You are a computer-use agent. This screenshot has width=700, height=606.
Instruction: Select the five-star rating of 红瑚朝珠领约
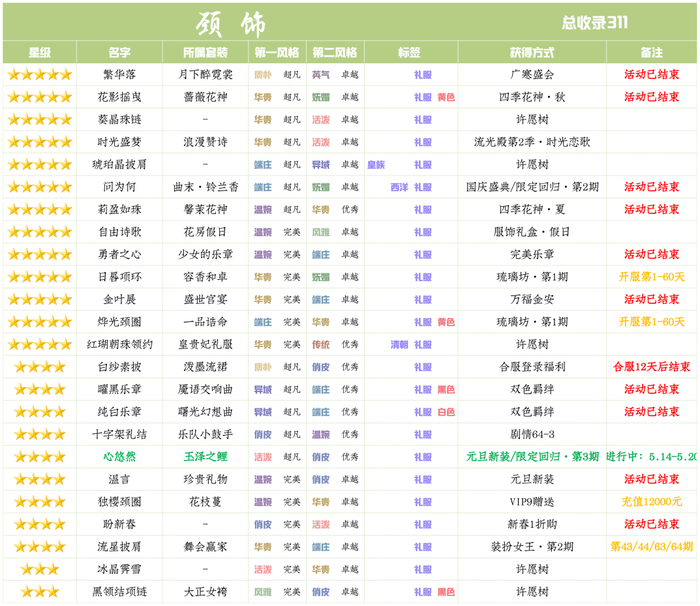point(39,344)
